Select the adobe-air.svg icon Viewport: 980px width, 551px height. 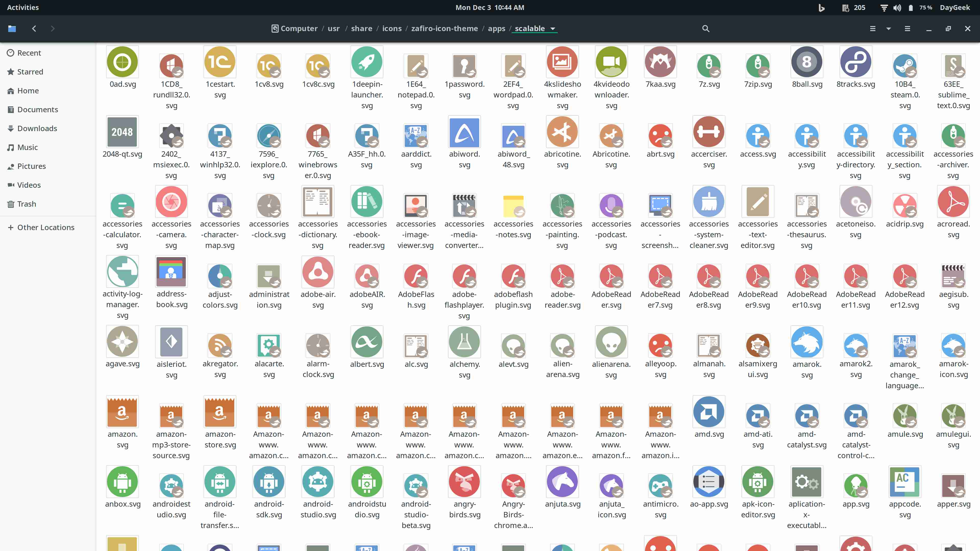point(318,272)
